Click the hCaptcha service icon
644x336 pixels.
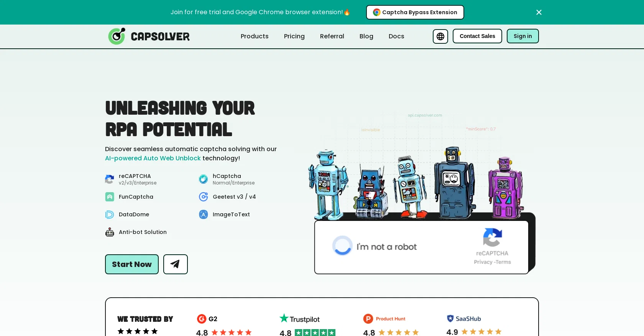point(204,179)
